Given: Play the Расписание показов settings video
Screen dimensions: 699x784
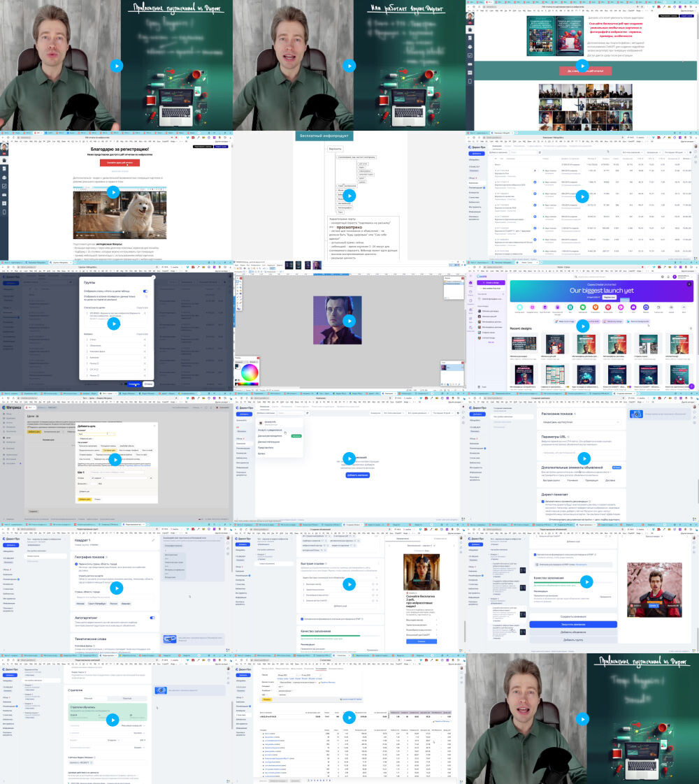Looking at the screenshot, I should tap(584, 458).
